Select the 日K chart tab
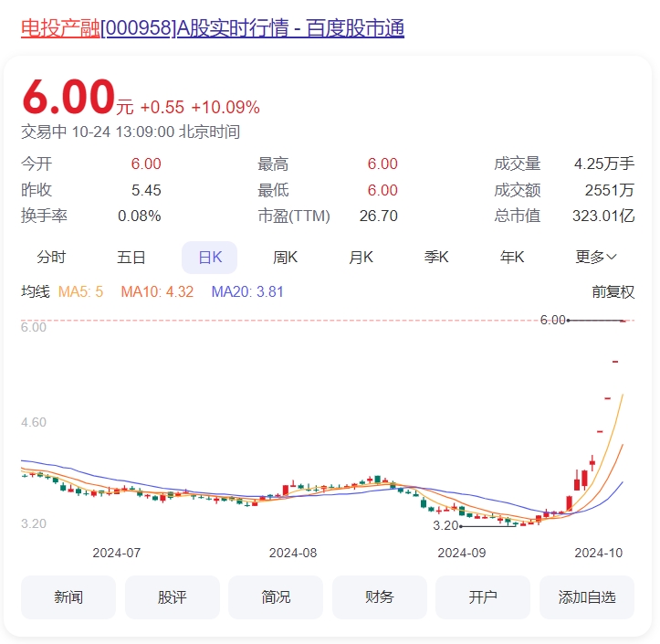 pos(210,258)
